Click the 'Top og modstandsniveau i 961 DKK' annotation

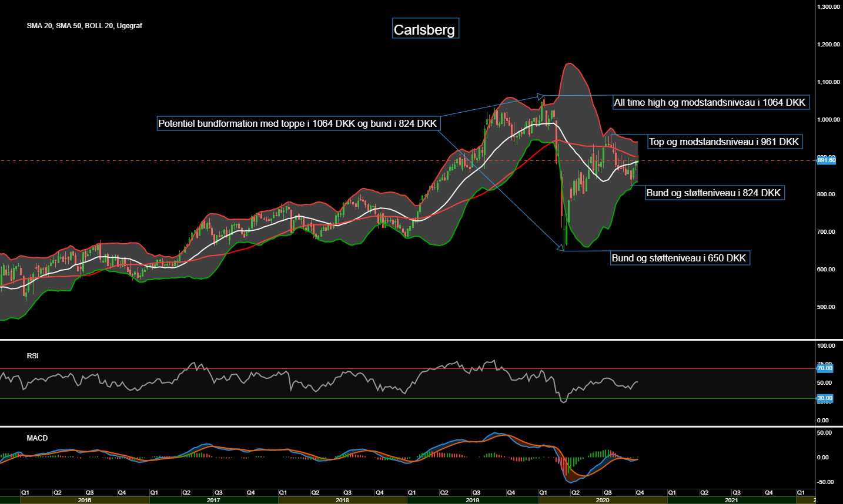tap(724, 142)
